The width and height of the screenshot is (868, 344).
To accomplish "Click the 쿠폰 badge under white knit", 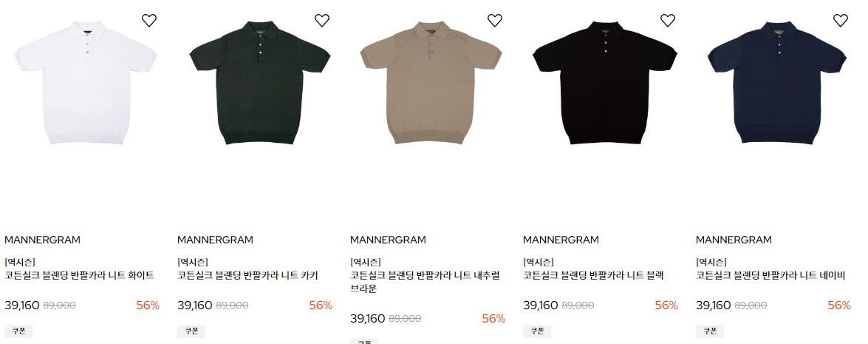I will pos(18,331).
